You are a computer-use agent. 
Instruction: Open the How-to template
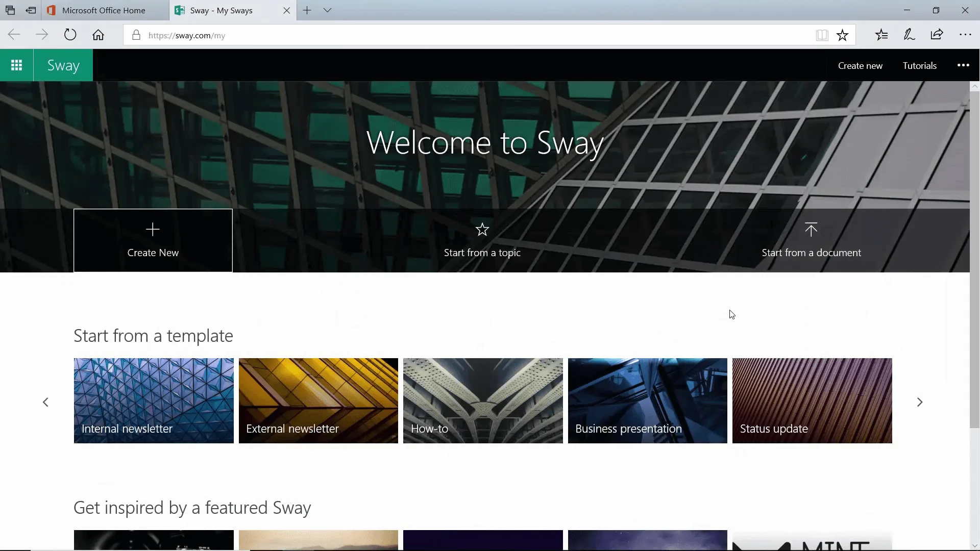483,400
